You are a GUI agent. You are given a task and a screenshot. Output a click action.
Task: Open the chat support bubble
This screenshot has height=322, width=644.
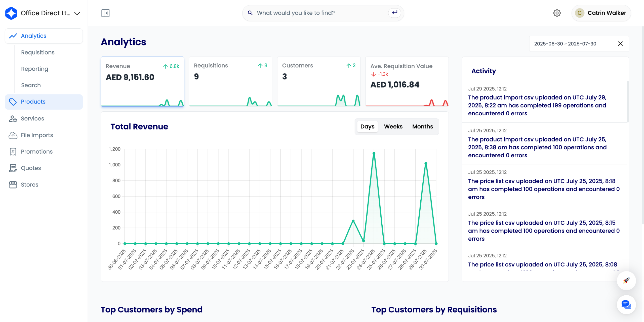(626, 305)
